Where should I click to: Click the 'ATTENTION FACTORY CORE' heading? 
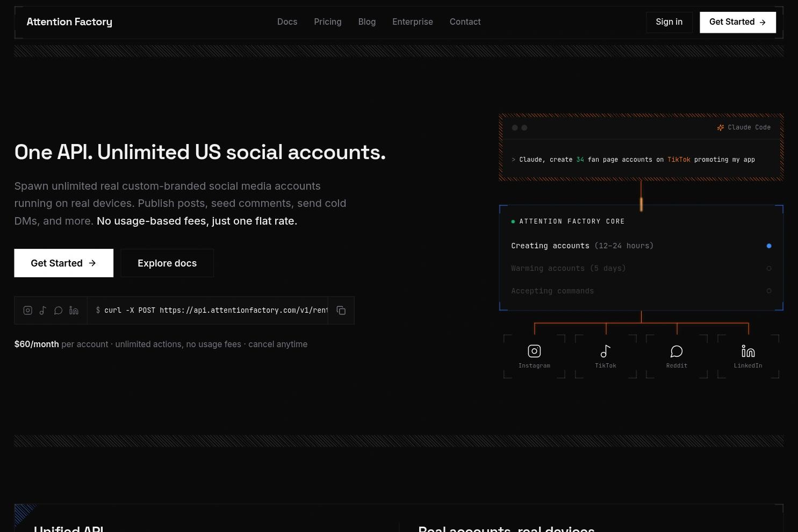pos(572,221)
